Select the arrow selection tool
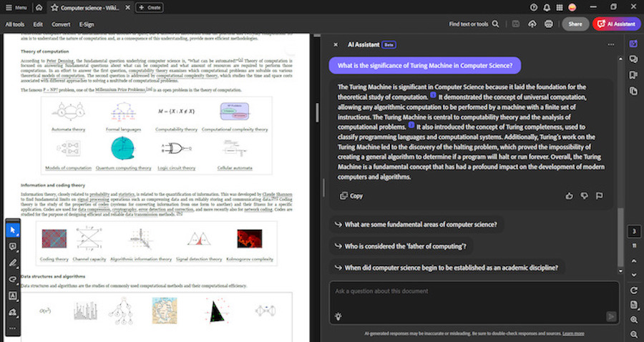 click(12, 230)
